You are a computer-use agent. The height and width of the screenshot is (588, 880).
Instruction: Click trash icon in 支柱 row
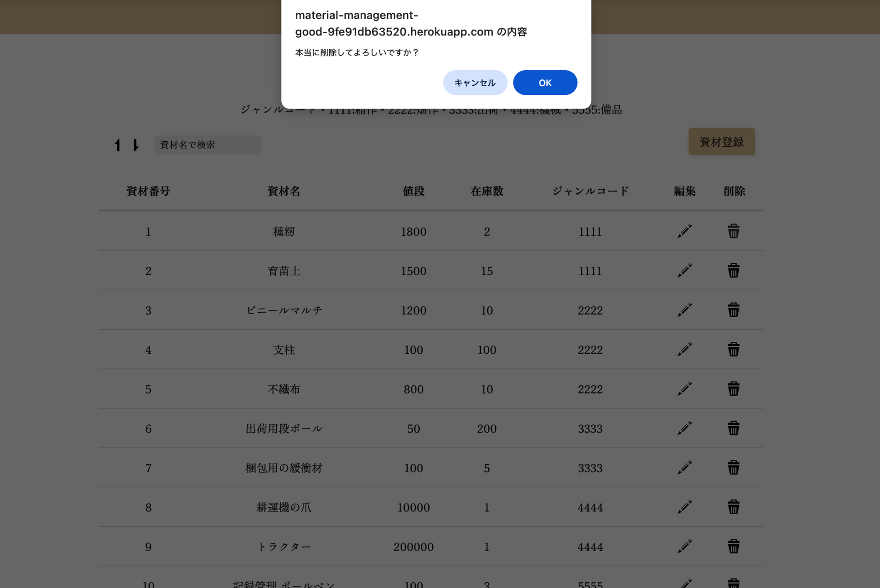[733, 350]
